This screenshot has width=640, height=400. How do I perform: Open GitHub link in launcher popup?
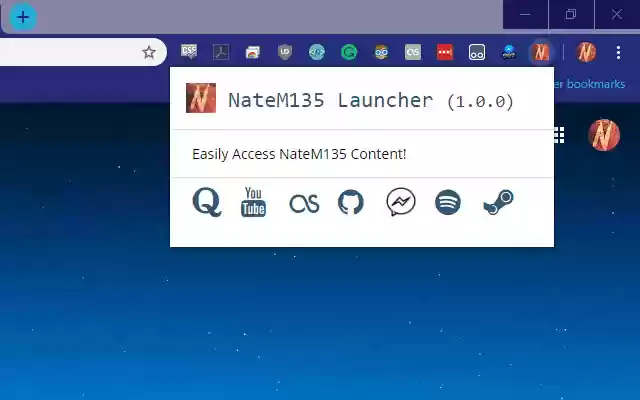(x=351, y=202)
